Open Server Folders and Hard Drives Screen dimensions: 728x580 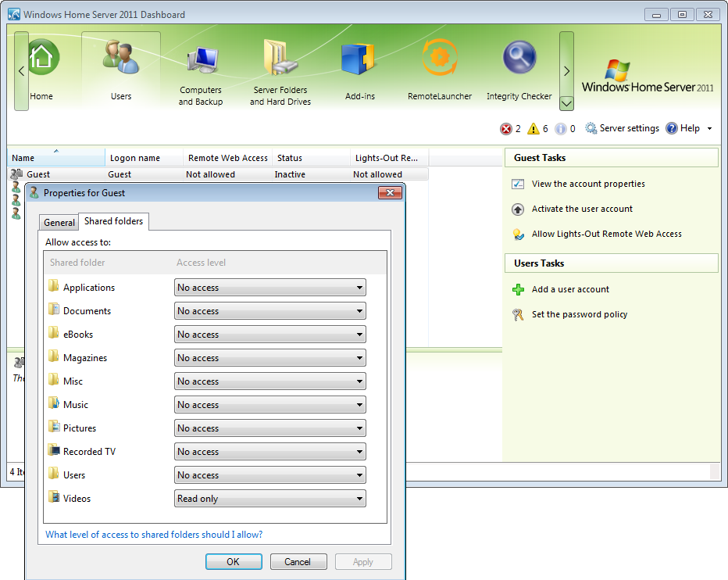coord(280,57)
